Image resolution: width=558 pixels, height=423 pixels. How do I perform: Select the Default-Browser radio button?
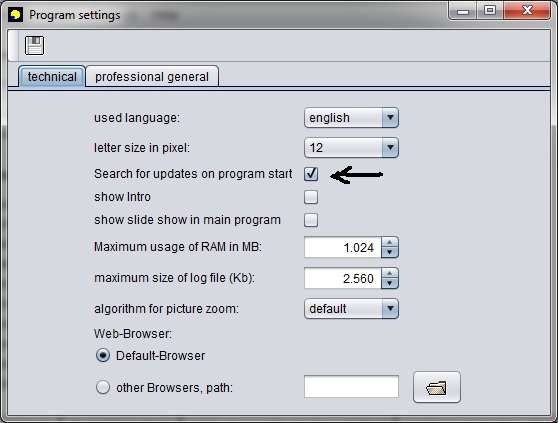coord(103,355)
